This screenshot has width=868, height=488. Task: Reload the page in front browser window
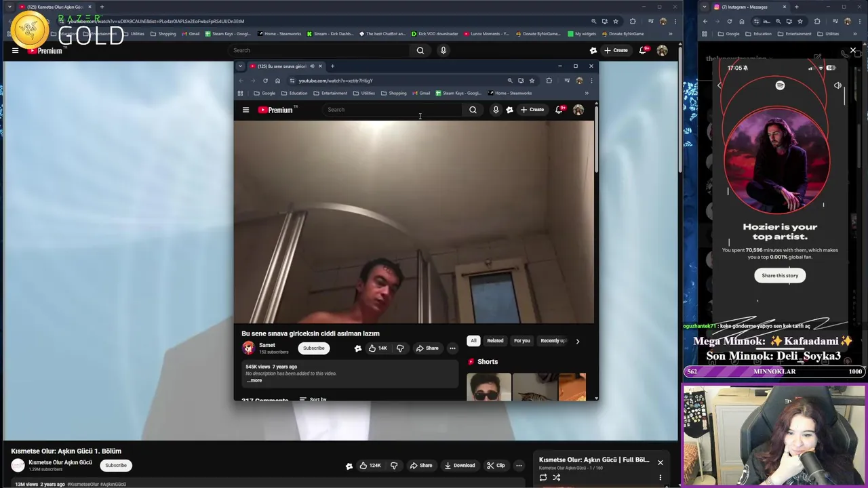click(x=265, y=81)
